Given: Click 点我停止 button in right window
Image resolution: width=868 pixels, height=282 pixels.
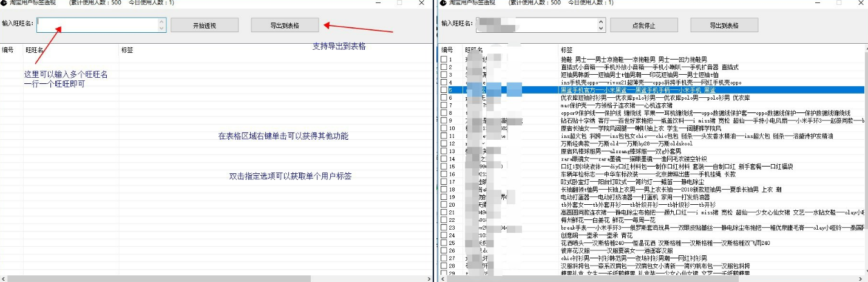Looking at the screenshot, I should point(643,26).
